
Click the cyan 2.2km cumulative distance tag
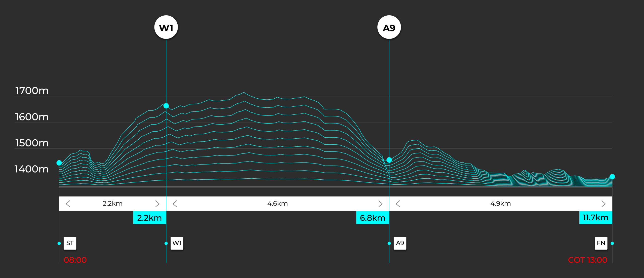[x=149, y=218]
